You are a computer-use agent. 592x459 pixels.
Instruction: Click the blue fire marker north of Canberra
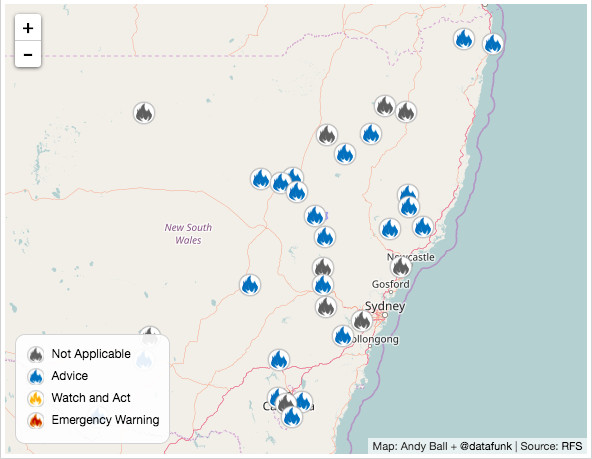pos(279,360)
